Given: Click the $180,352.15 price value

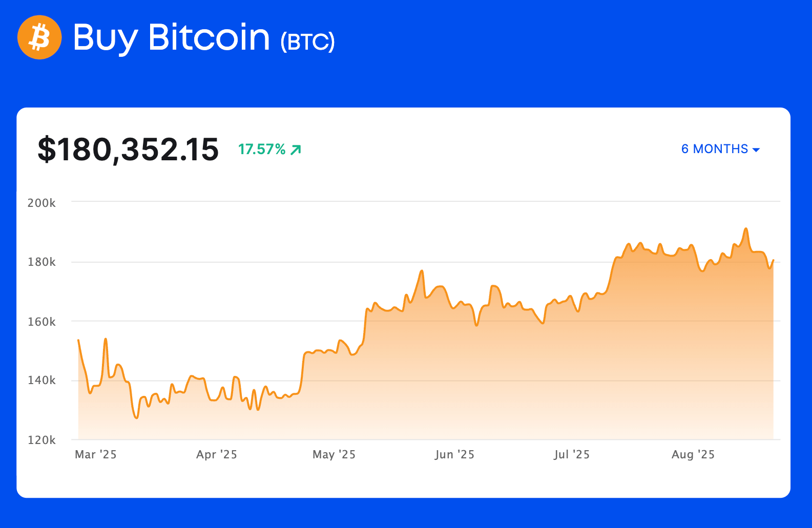Looking at the screenshot, I should (128, 150).
